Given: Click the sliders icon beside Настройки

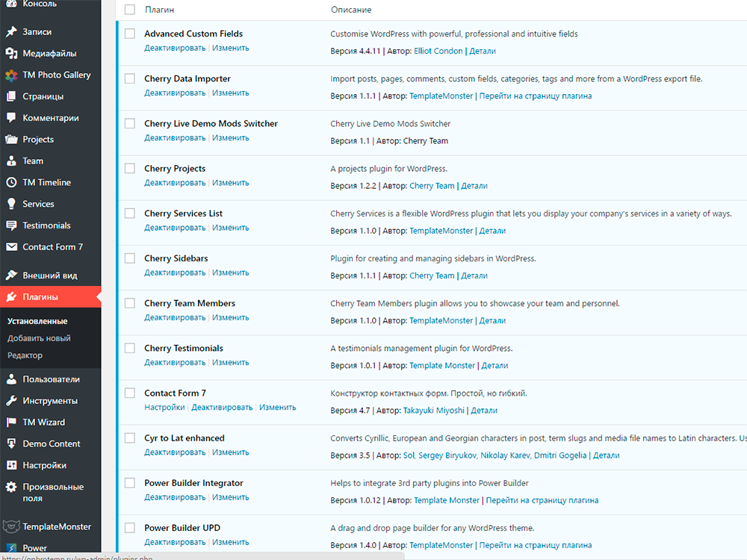Looking at the screenshot, I should 11,465.
